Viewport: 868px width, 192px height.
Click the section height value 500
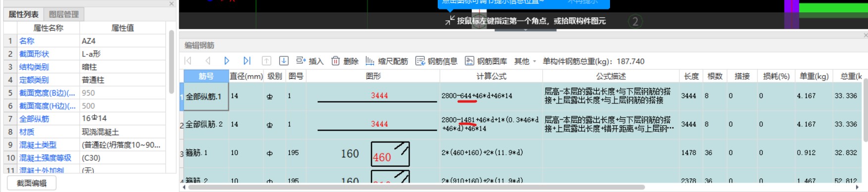point(122,105)
